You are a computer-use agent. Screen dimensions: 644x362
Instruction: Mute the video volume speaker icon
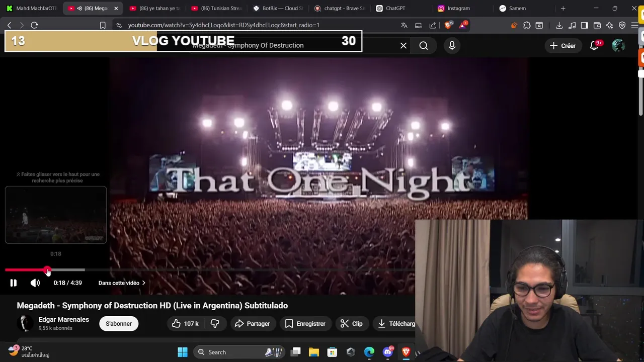pos(35,283)
